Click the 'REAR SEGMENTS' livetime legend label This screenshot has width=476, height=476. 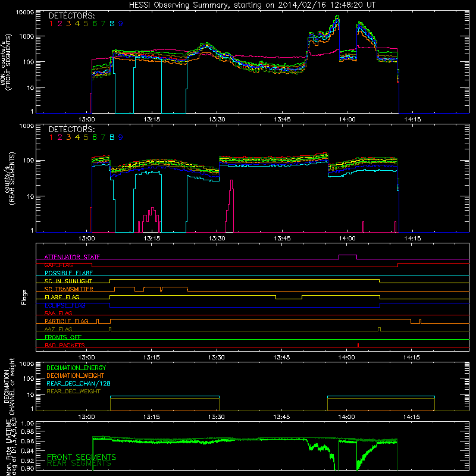pos(79,464)
